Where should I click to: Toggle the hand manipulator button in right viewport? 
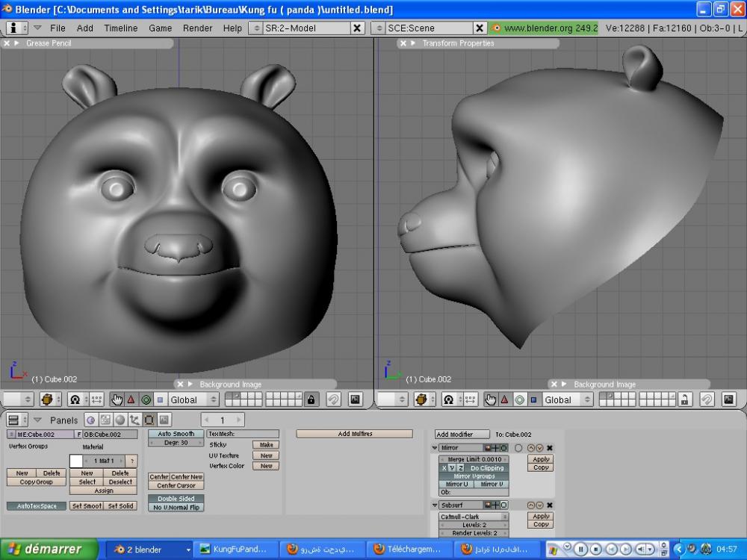[x=490, y=399]
